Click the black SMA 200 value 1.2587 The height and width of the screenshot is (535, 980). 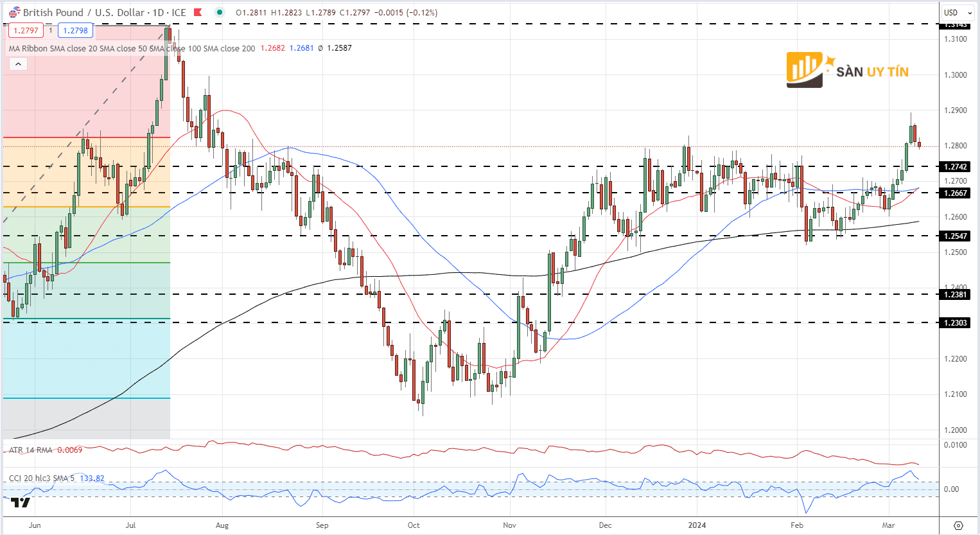(x=339, y=48)
